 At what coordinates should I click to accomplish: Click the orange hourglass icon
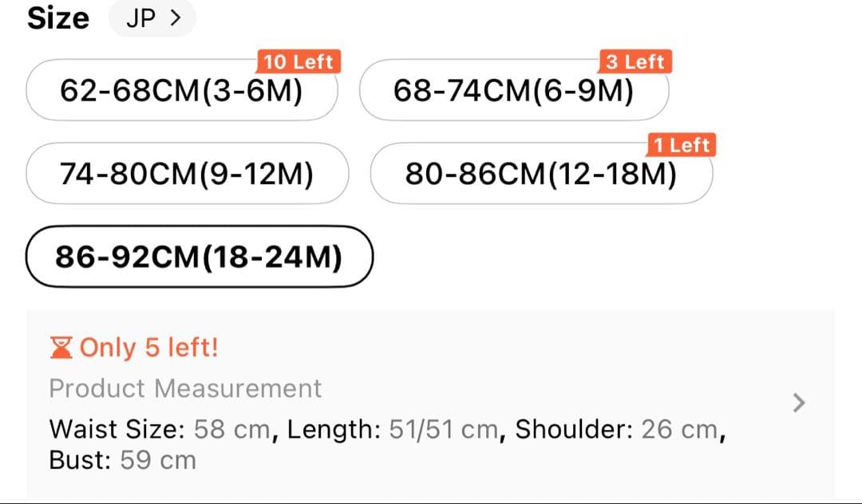click(61, 348)
